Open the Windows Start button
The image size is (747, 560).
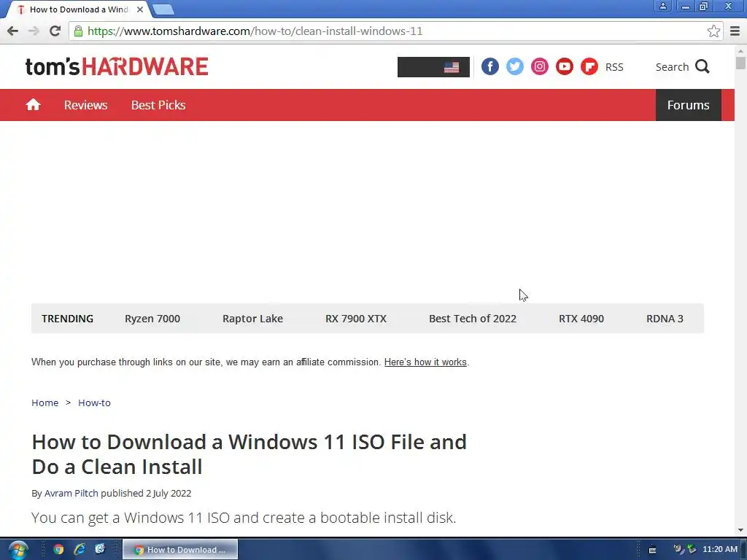click(18, 550)
